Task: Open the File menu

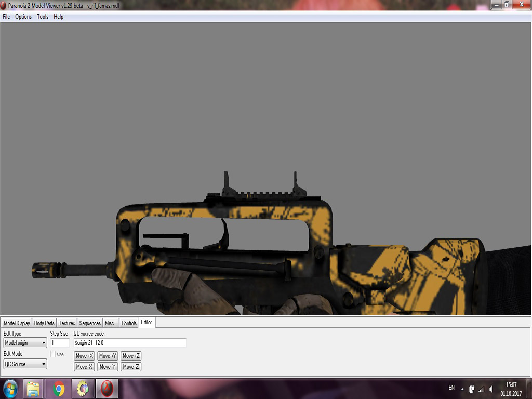Action: point(6,17)
